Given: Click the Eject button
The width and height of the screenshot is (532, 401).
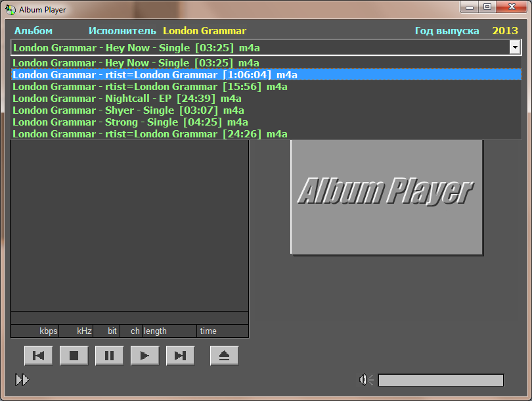Looking at the screenshot, I should 224,356.
